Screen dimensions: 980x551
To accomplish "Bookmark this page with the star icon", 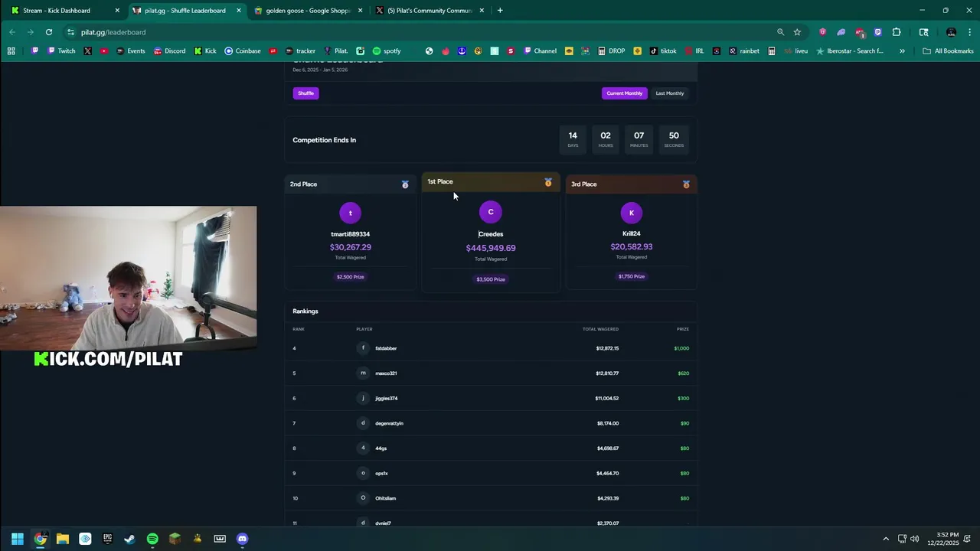I will 797,32.
